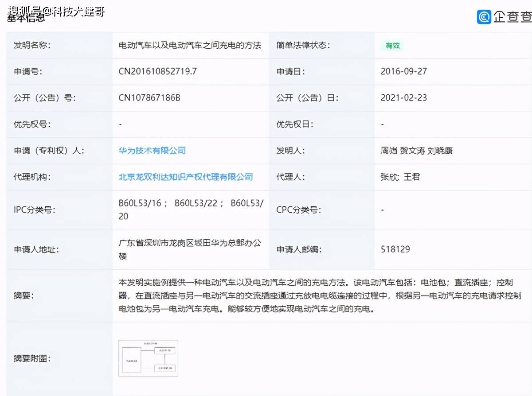
Task: Click the applicant address text
Action: coord(190,249)
